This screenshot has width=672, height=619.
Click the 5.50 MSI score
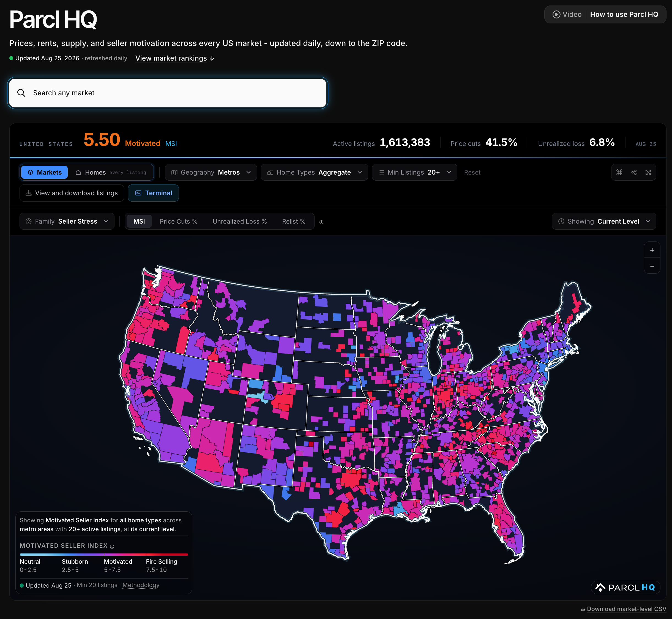(x=102, y=140)
